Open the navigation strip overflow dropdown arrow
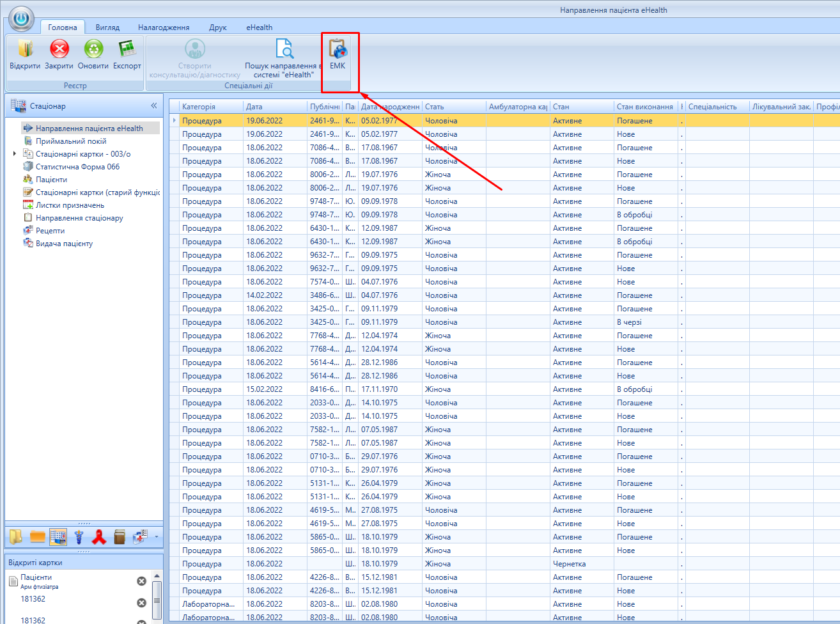840x624 pixels. [157, 537]
